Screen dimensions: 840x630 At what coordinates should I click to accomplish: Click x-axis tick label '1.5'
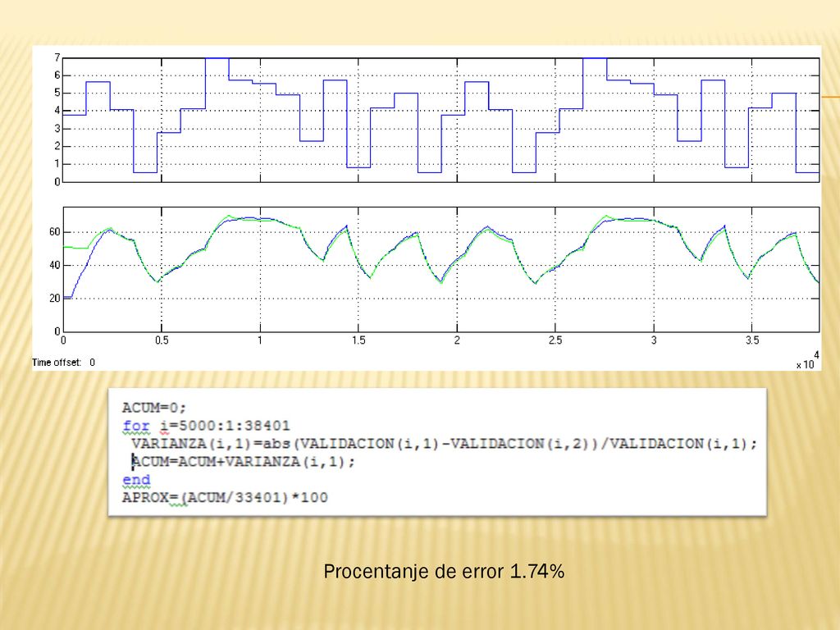click(358, 340)
